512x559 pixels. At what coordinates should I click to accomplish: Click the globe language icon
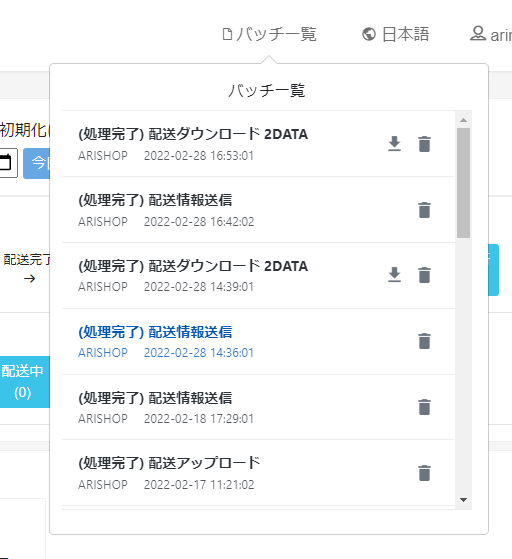pyautogui.click(x=369, y=34)
